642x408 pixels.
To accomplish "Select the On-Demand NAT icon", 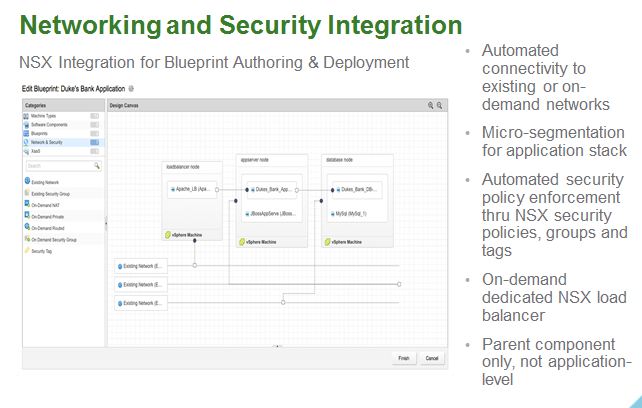I will tap(26, 204).
